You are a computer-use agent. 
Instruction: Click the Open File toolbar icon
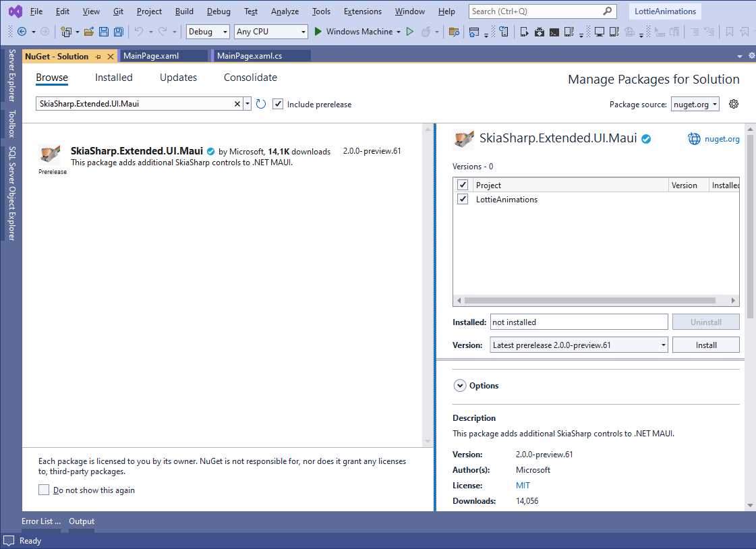coord(90,31)
